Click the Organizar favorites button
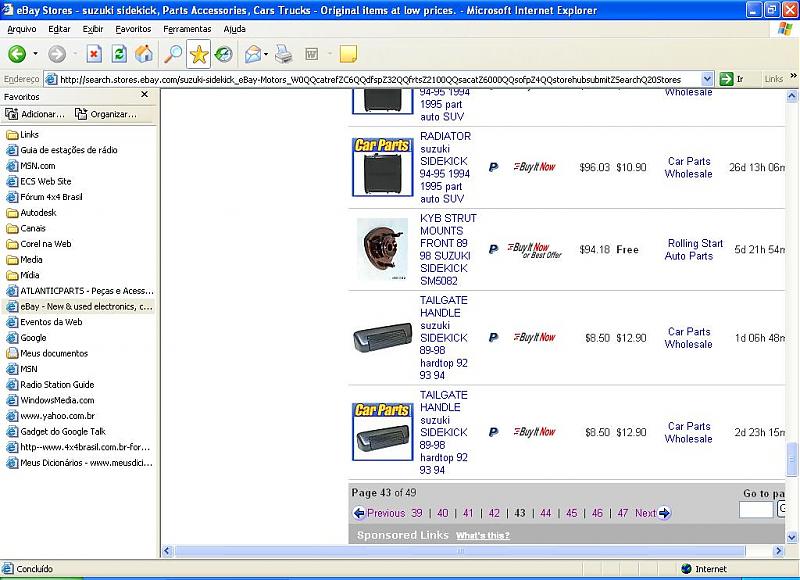Screen dimensions: 800x580 click(x=106, y=114)
